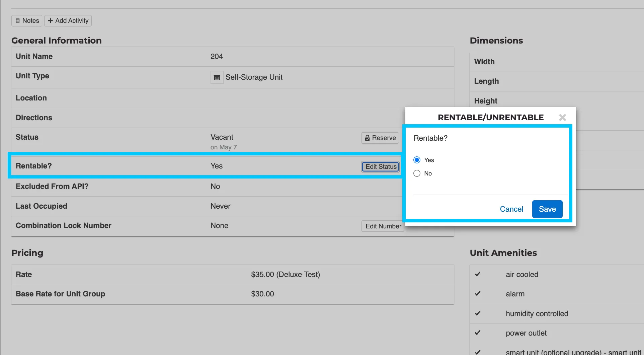Click Edit Number for combination lock
Screen dimensions: 644x355
coord(383,226)
